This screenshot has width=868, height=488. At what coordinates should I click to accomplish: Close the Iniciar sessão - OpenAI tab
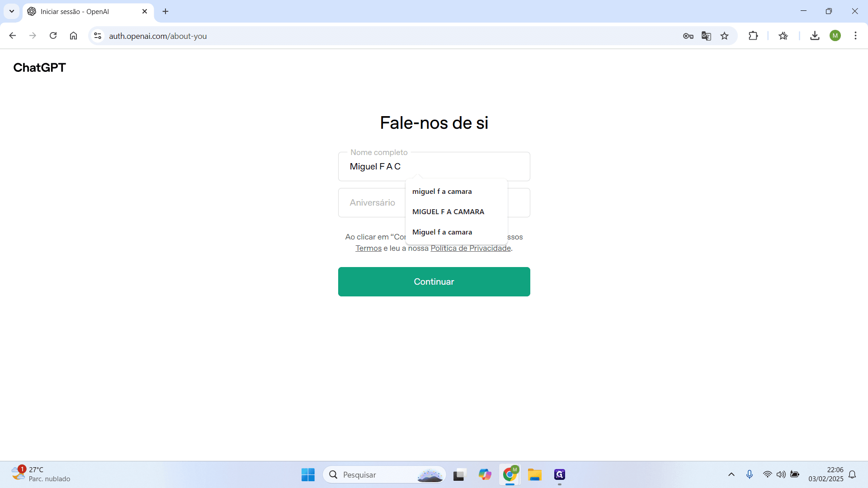click(x=145, y=11)
